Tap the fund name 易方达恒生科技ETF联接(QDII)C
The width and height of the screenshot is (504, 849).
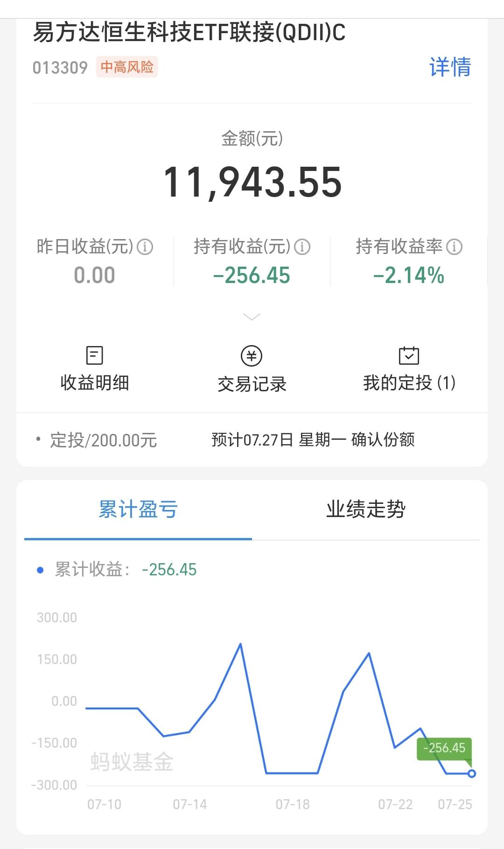pos(189,32)
